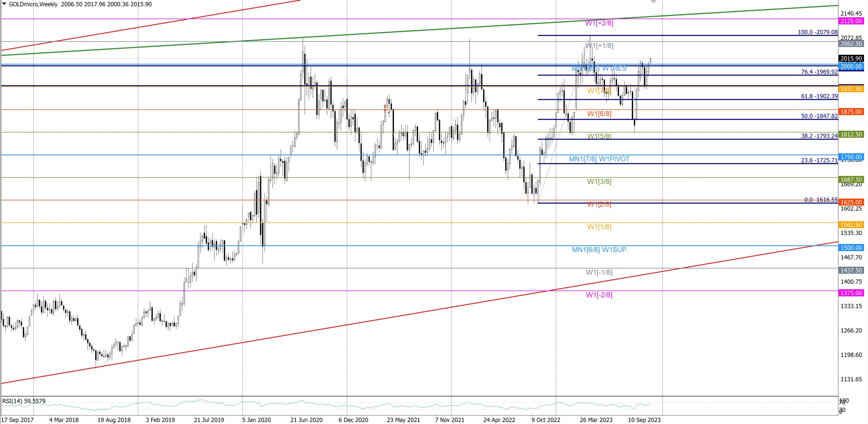The height and width of the screenshot is (424, 868).
Task: Click the gray chart shift triangle marker
Action: tap(653, 2)
